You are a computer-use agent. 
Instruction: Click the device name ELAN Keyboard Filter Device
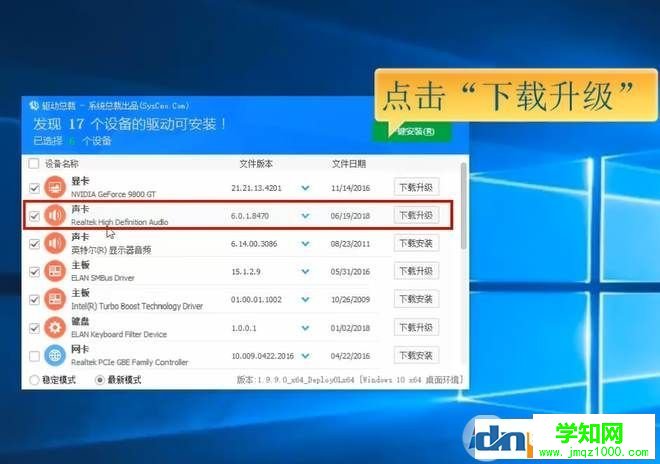(x=119, y=334)
